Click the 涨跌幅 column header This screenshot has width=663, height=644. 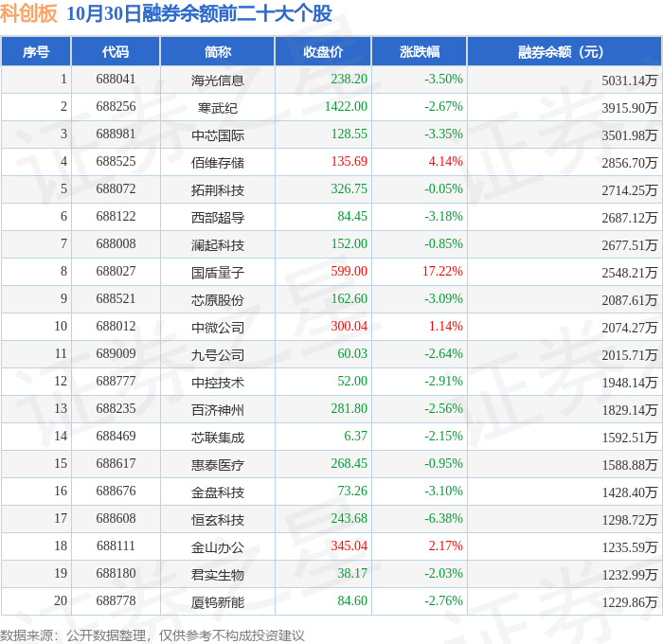coord(419,51)
